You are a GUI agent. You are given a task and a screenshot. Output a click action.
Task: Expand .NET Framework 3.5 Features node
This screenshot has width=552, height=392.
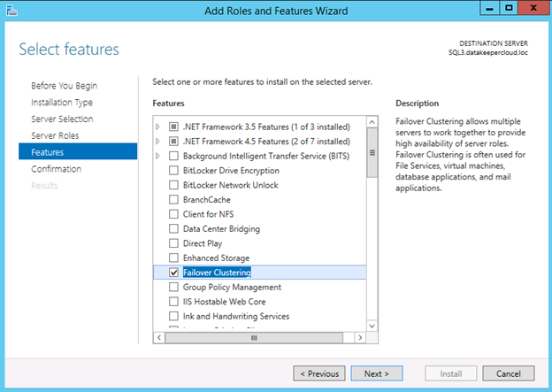pos(158,127)
